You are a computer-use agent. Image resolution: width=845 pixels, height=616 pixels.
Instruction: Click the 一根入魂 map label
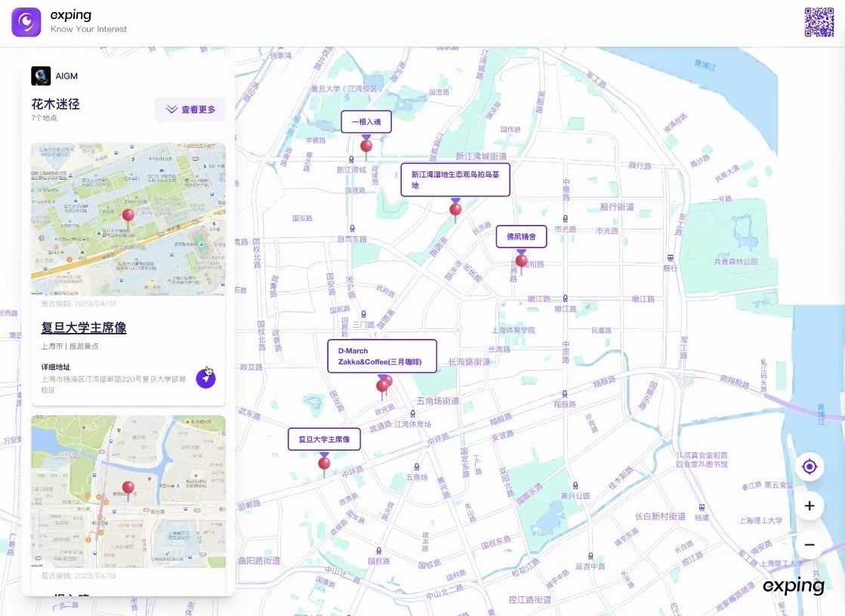tap(366, 122)
